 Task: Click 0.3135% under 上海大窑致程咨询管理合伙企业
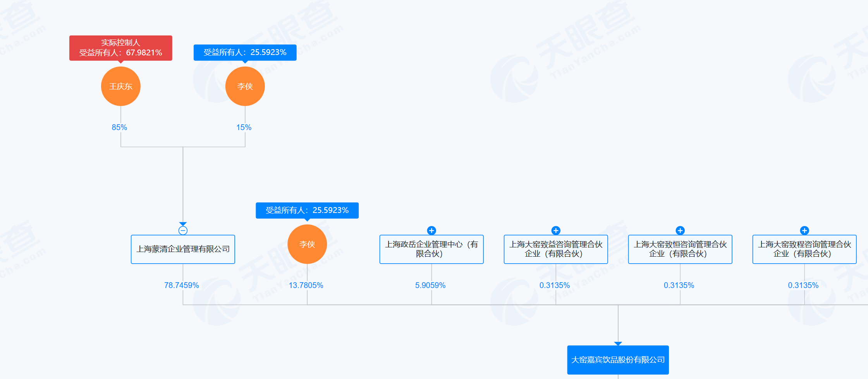coord(803,285)
